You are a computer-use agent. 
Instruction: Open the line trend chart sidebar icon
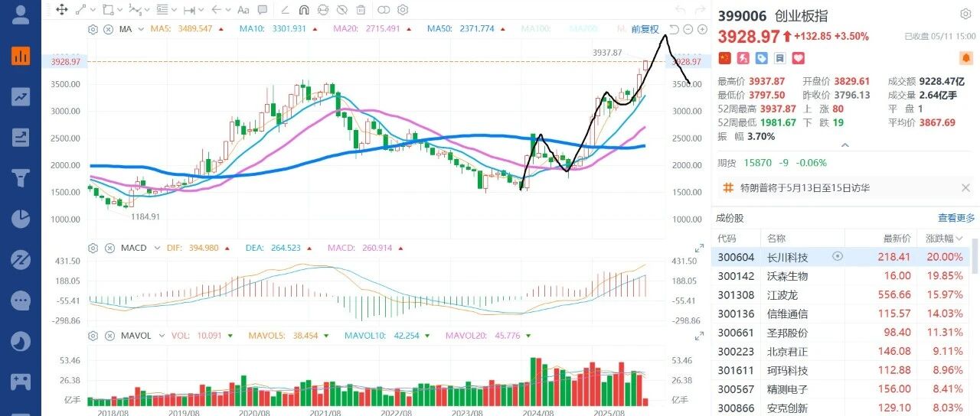[21, 96]
